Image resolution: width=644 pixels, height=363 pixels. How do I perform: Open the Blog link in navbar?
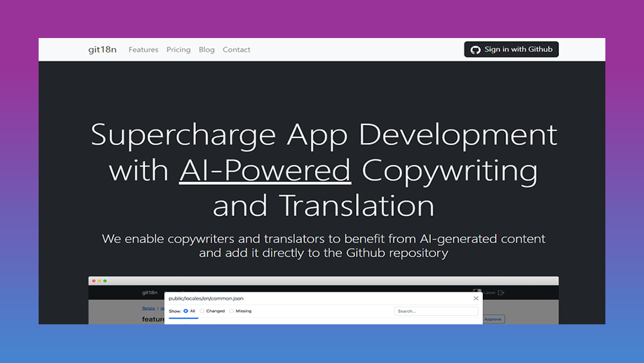pyautogui.click(x=207, y=50)
